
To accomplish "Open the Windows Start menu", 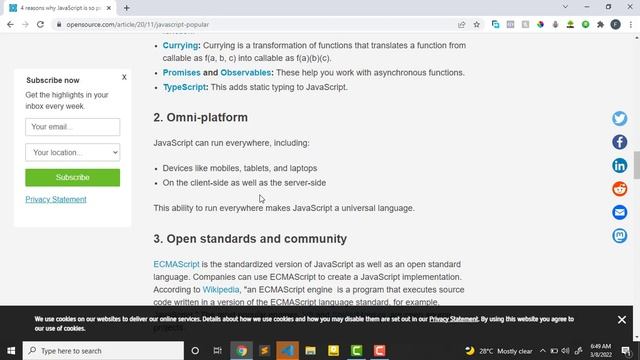I will coord(11,351).
